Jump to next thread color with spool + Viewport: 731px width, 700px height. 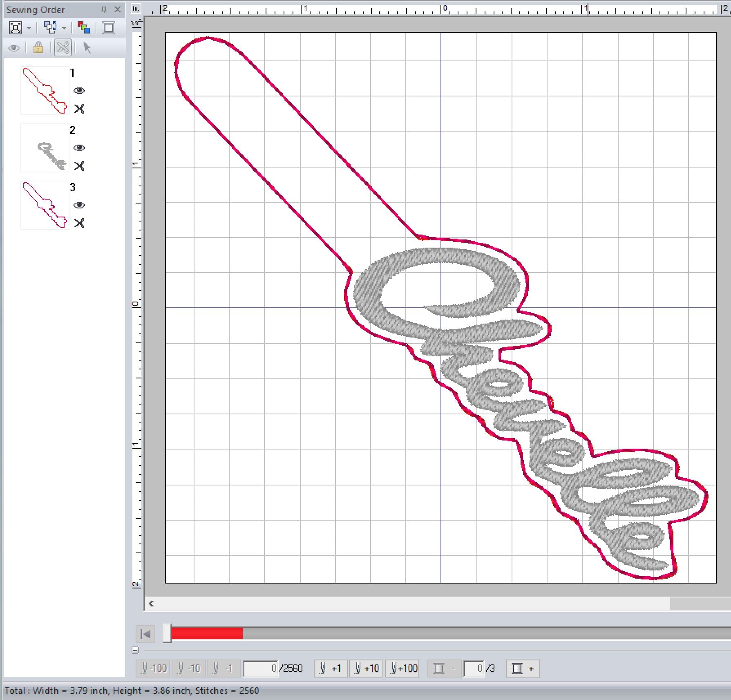tap(523, 669)
